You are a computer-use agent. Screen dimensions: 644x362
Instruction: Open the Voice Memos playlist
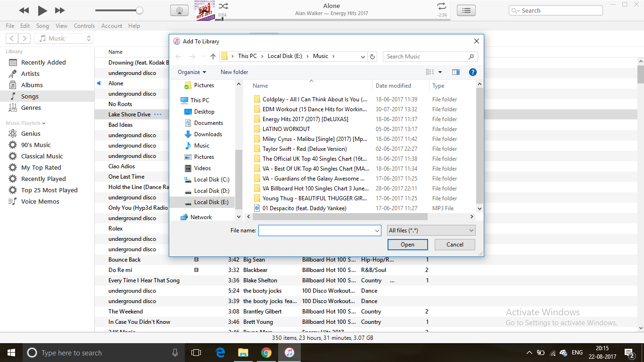tap(40, 202)
